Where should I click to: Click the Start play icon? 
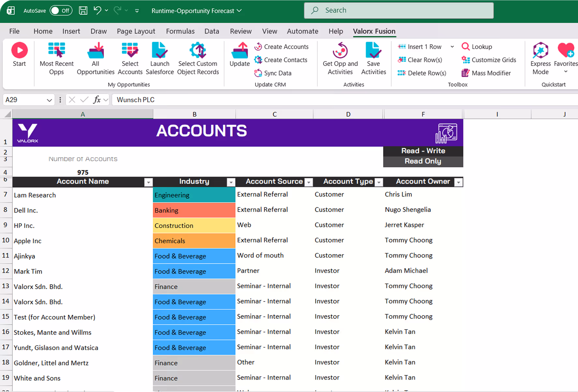point(19,50)
